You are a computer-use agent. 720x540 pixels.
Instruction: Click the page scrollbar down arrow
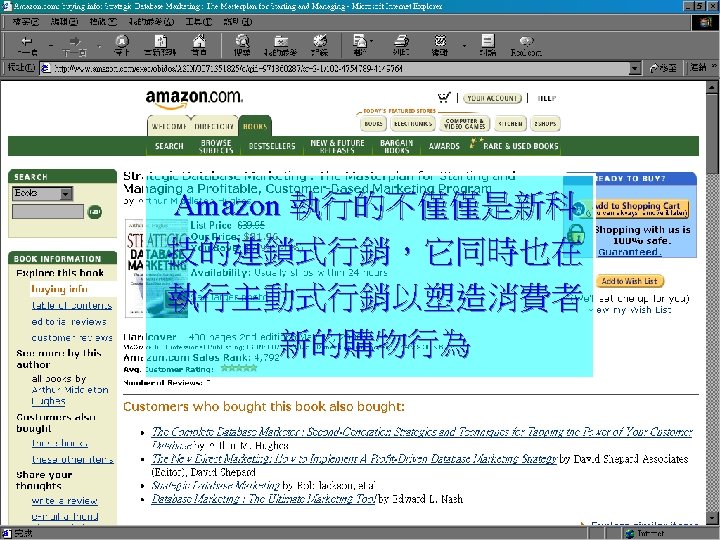(x=712, y=518)
